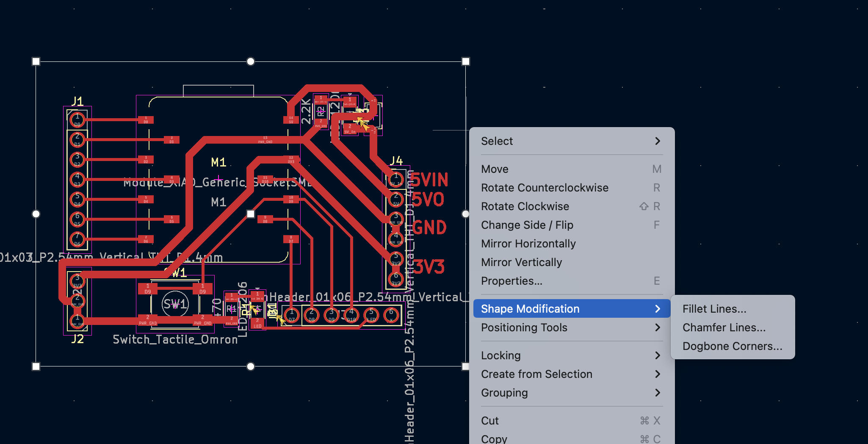Click Rotate Counterclockwise option
Screen dimensions: 868x444
tap(545, 188)
